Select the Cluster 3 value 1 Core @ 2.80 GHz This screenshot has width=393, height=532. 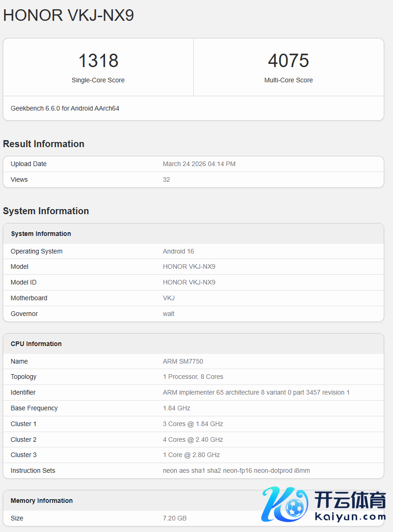(x=191, y=455)
